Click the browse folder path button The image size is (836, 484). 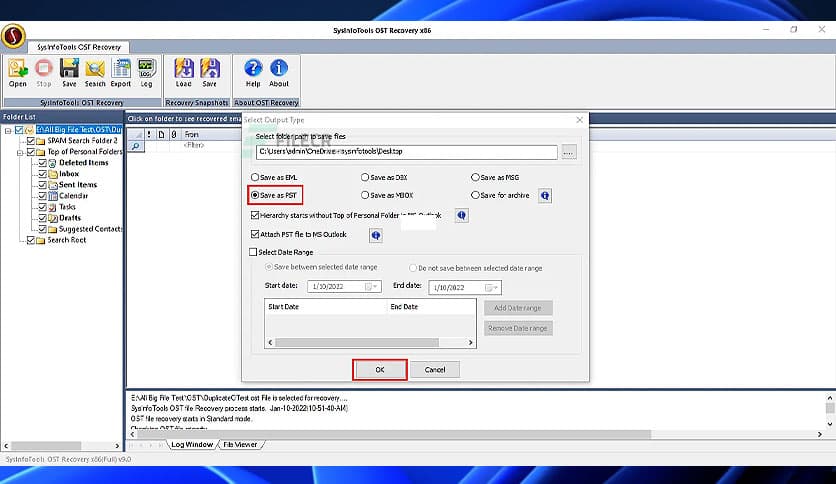tap(569, 152)
